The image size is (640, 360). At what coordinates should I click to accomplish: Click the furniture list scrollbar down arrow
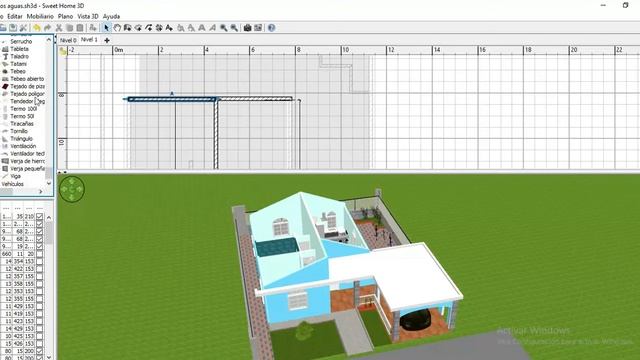click(x=49, y=357)
